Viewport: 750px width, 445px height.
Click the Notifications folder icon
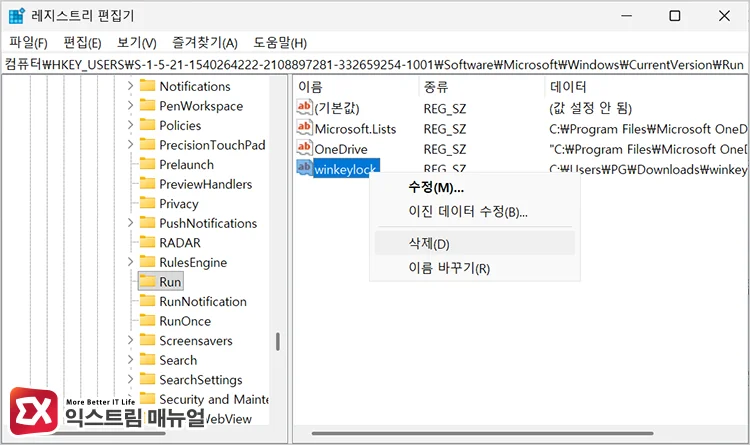(x=147, y=86)
